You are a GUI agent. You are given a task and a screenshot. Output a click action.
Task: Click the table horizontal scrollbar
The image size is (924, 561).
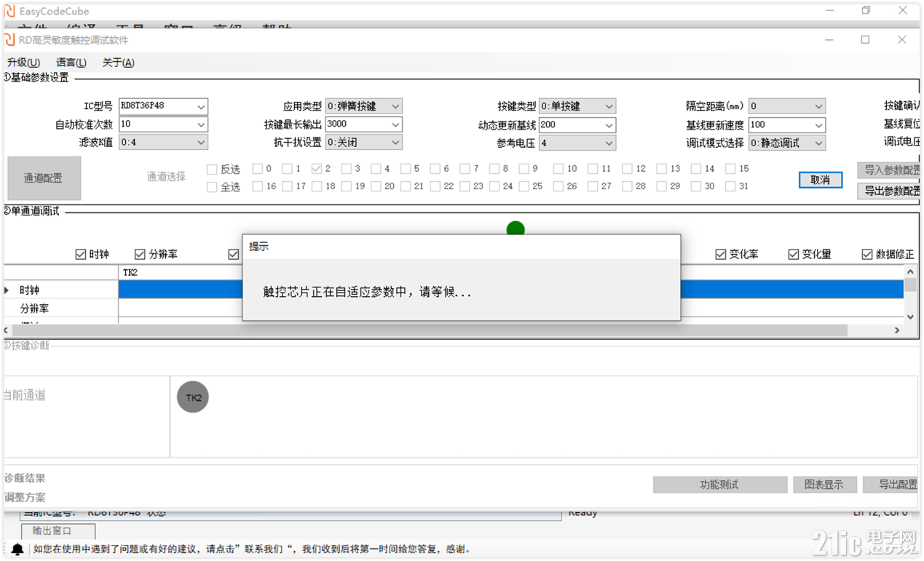click(x=431, y=330)
